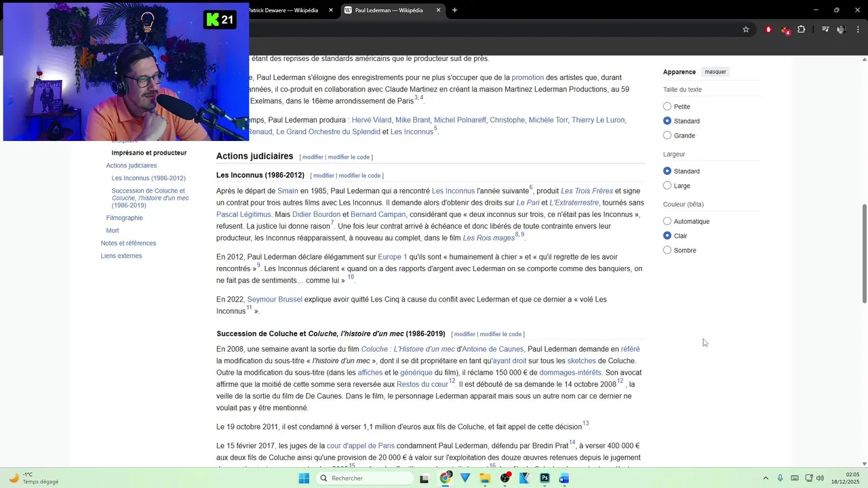Open the Europe 1 link
Screen dimensions: 868x488
tap(393, 257)
